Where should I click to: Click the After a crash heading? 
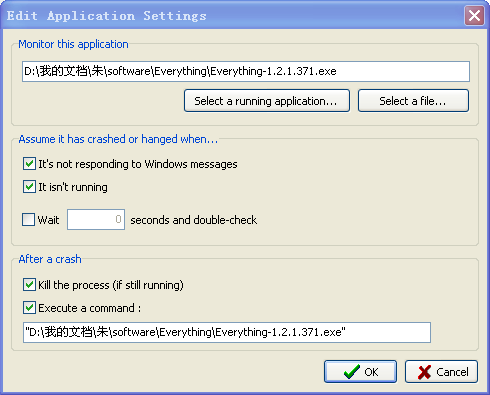point(50,259)
